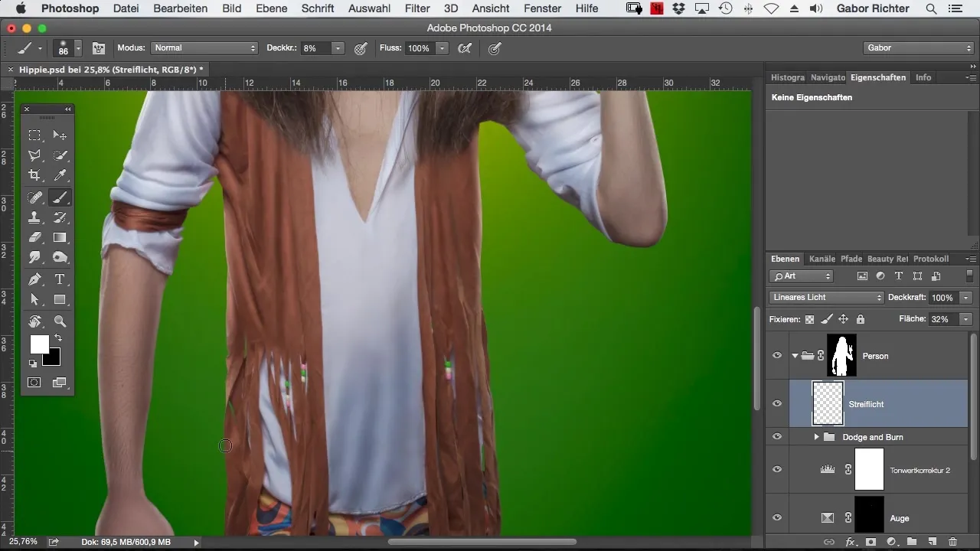The image size is (980, 551).
Task: Toggle pressure for size button
Action: [x=495, y=48]
